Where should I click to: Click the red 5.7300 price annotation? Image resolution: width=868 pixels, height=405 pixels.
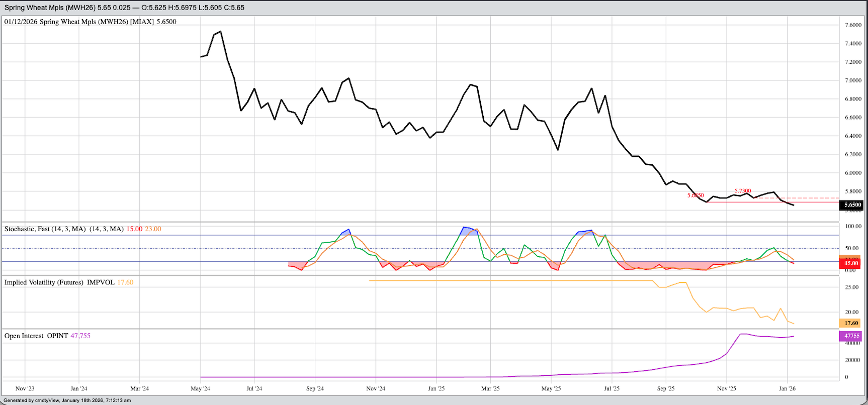click(743, 191)
